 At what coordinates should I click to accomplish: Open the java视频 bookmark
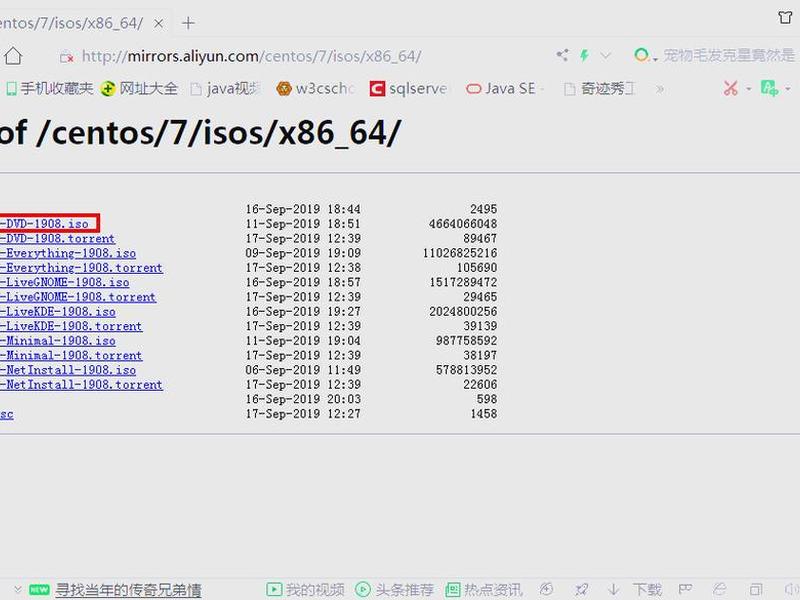(x=225, y=89)
